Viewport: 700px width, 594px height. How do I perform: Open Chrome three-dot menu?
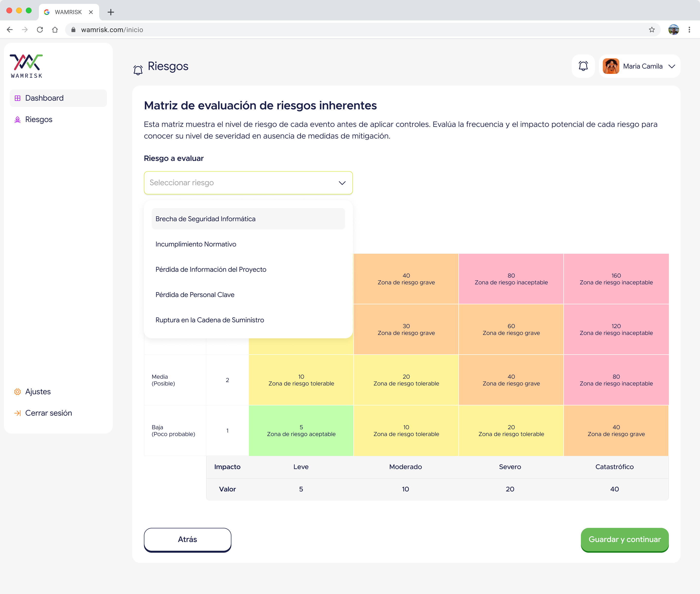(x=689, y=30)
